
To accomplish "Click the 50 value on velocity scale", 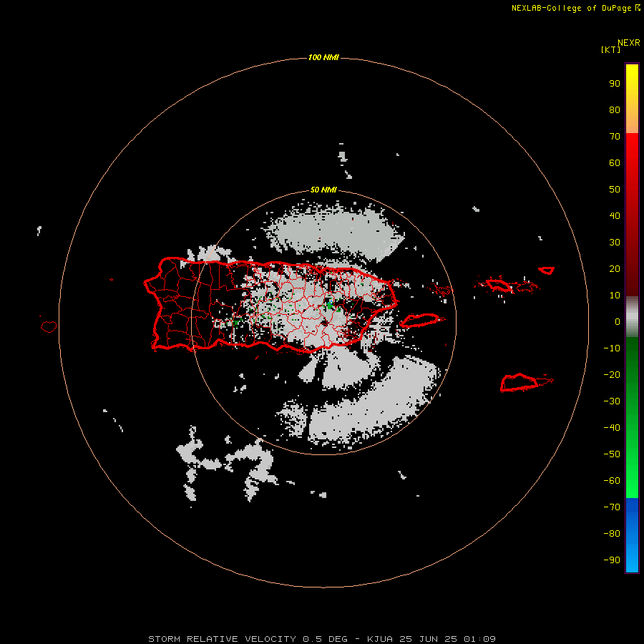I will click(615, 190).
